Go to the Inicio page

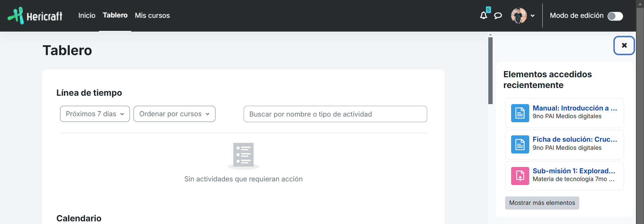coord(87,15)
